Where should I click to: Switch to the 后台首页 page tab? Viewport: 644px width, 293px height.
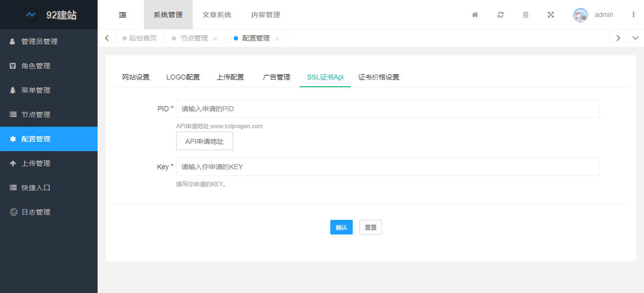140,38
